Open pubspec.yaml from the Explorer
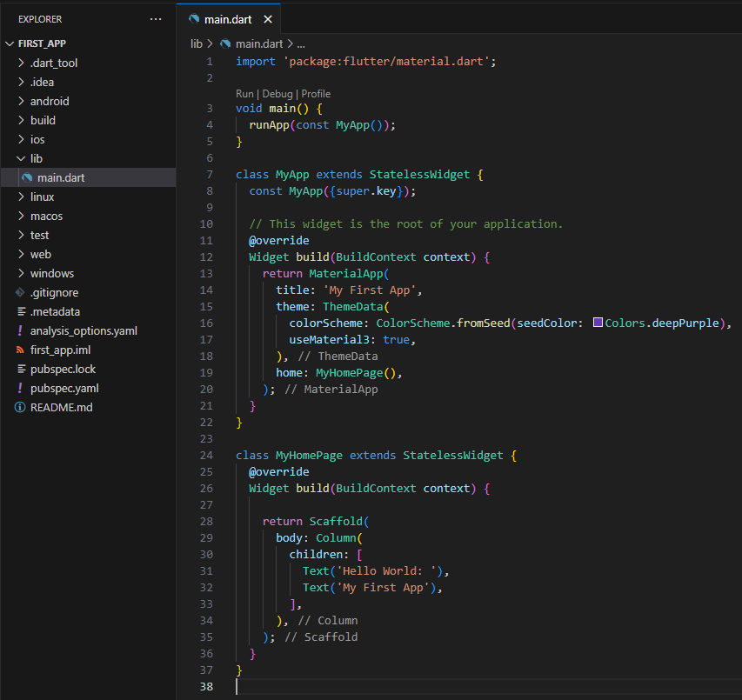Image resolution: width=742 pixels, height=700 pixels. pyautogui.click(x=88, y=389)
